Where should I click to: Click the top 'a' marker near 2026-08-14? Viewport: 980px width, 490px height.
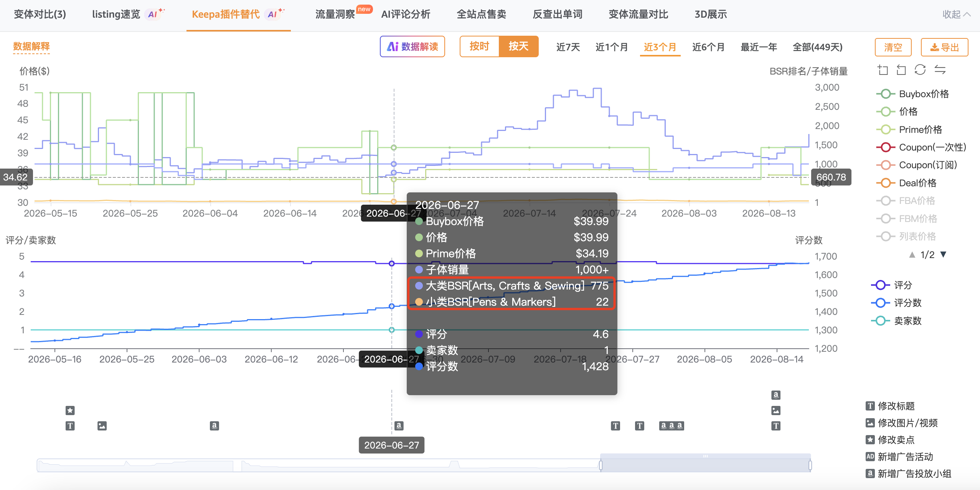click(x=776, y=395)
